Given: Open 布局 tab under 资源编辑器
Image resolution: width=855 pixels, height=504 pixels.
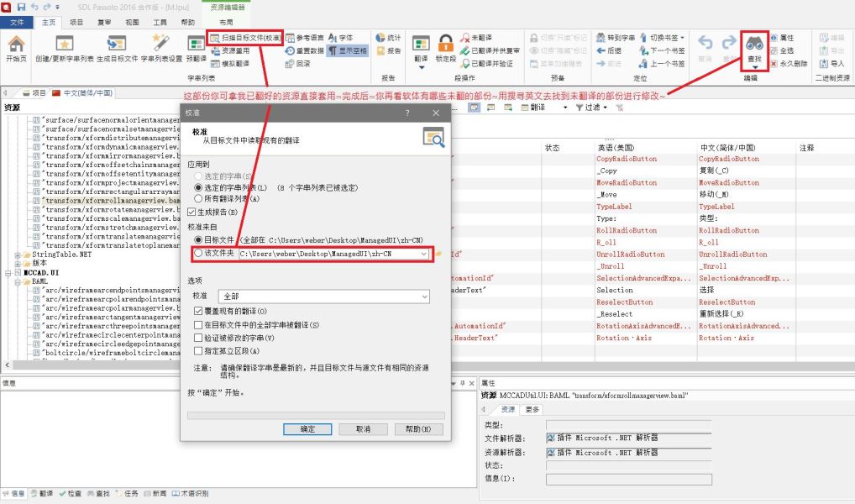Looking at the screenshot, I should (x=226, y=23).
